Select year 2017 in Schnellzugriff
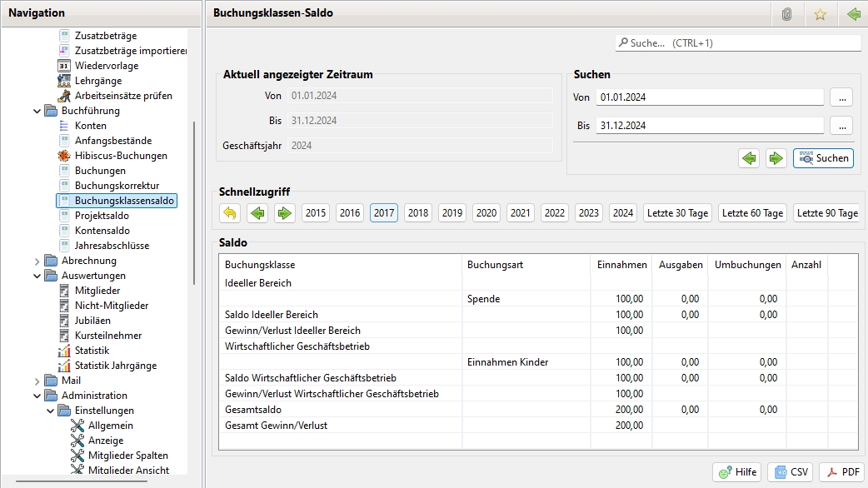Image resolution: width=868 pixels, height=488 pixels. 384,213
